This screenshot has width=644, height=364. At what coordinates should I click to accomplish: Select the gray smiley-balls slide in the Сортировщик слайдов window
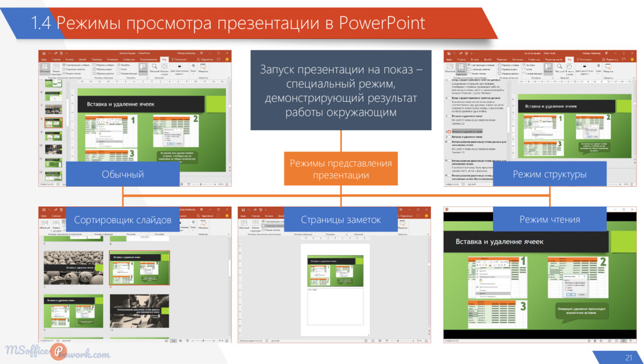[x=74, y=268]
